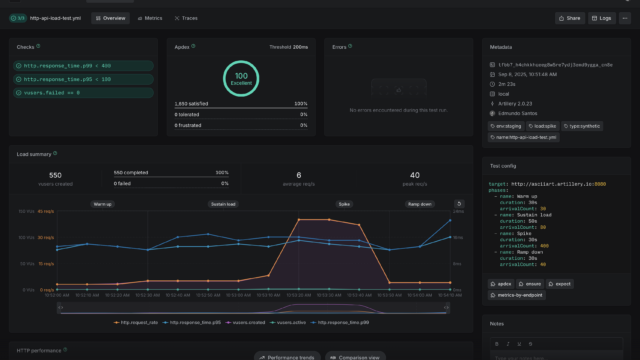
Task: Click the Share button
Action: click(569, 18)
